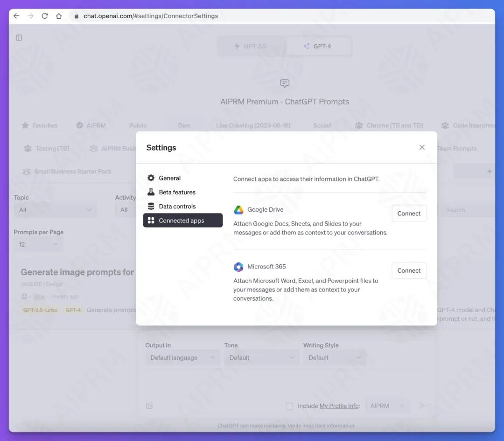Image resolution: width=504 pixels, height=441 pixels.
Task: Select Connected apps settings tab
Action: coord(182,220)
